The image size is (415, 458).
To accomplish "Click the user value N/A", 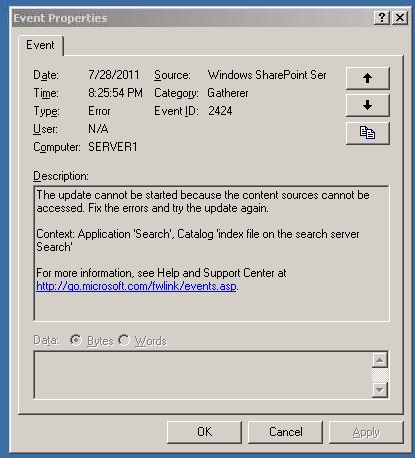I will tap(98, 129).
